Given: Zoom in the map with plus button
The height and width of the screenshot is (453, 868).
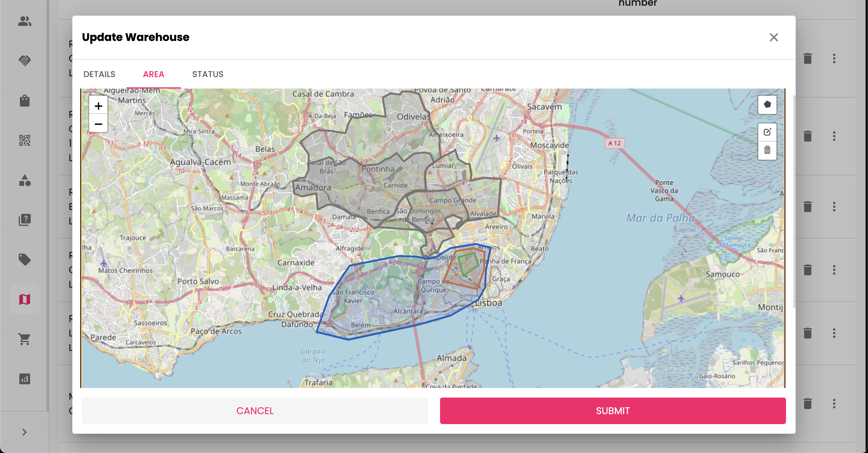Looking at the screenshot, I should click(98, 106).
